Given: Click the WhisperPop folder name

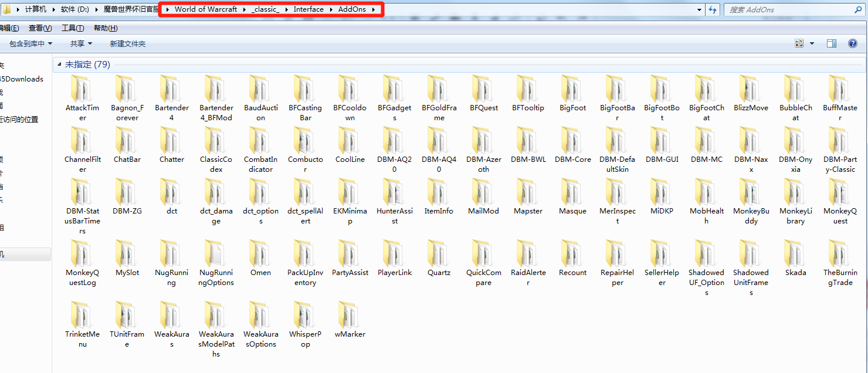Looking at the screenshot, I should [x=305, y=339].
